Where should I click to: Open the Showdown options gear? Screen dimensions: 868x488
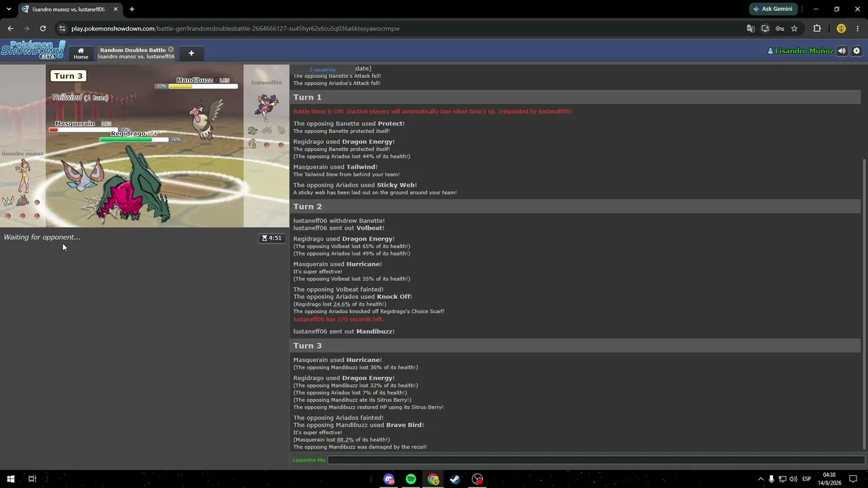coord(856,51)
